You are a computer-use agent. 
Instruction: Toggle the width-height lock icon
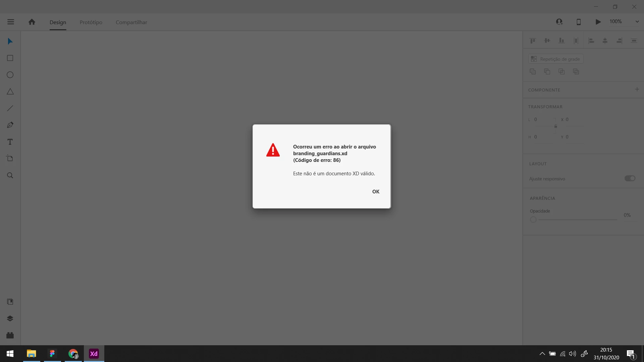(555, 126)
